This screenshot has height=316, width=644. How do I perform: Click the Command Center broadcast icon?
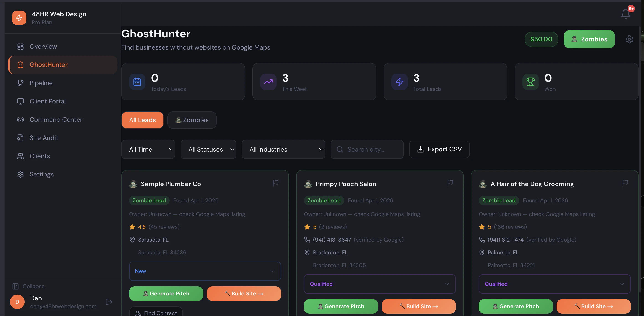click(20, 119)
